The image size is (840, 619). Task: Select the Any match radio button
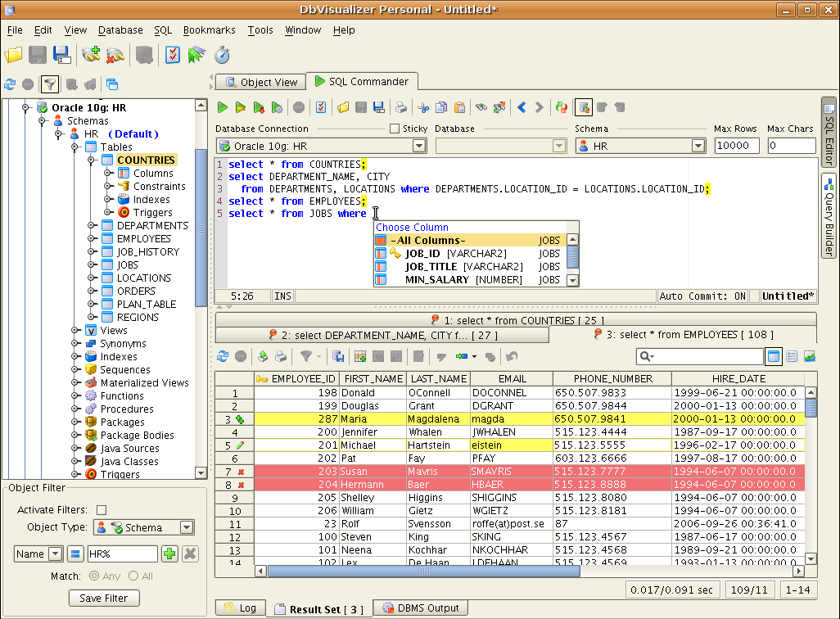coord(95,576)
